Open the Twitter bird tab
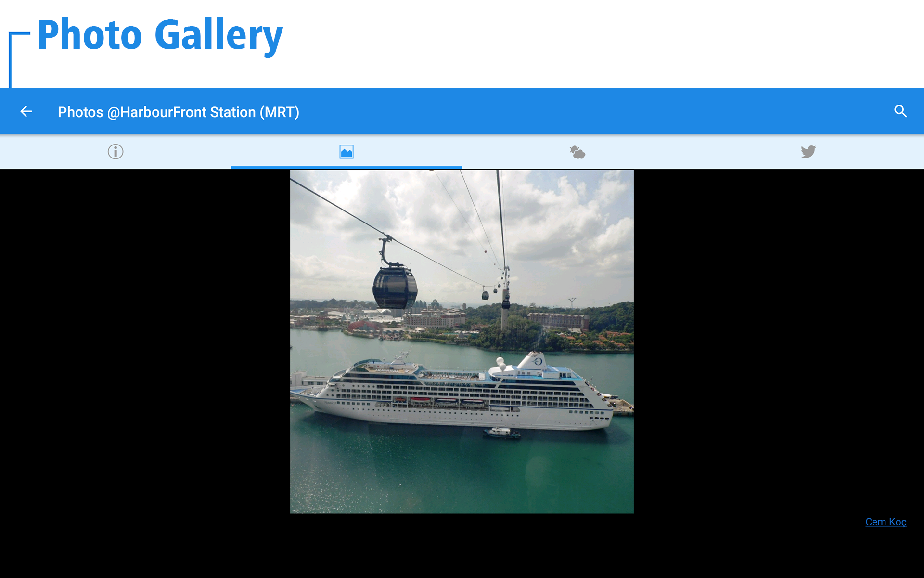The image size is (924, 578). 808,152
